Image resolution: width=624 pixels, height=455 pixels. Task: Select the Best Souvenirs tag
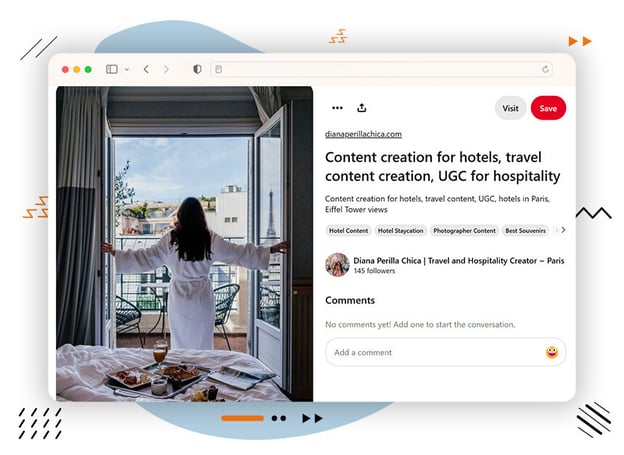pyautogui.click(x=525, y=230)
